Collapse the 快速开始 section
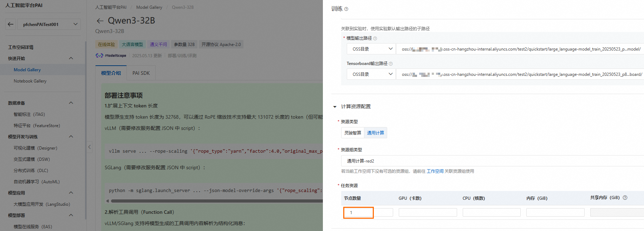Screen dimensions: 644x231 click(71, 58)
